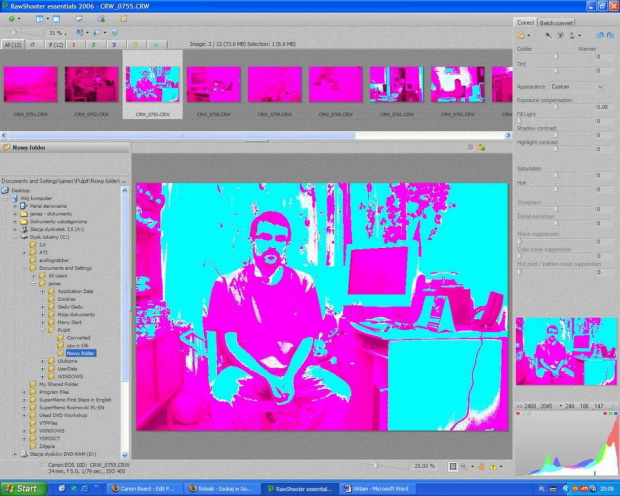Viewport: 620px width, 496px height.
Task: Switch to Microsoft Word taskbar button
Action: pyautogui.click(x=376, y=489)
